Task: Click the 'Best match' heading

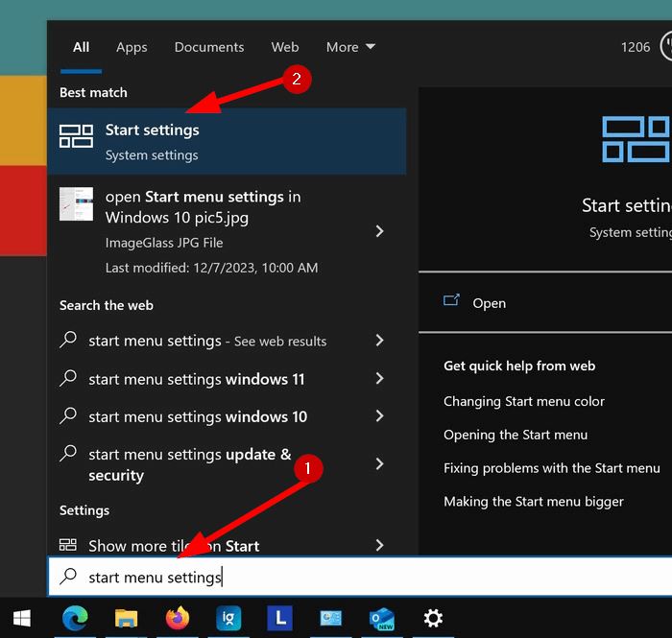Action: point(93,92)
